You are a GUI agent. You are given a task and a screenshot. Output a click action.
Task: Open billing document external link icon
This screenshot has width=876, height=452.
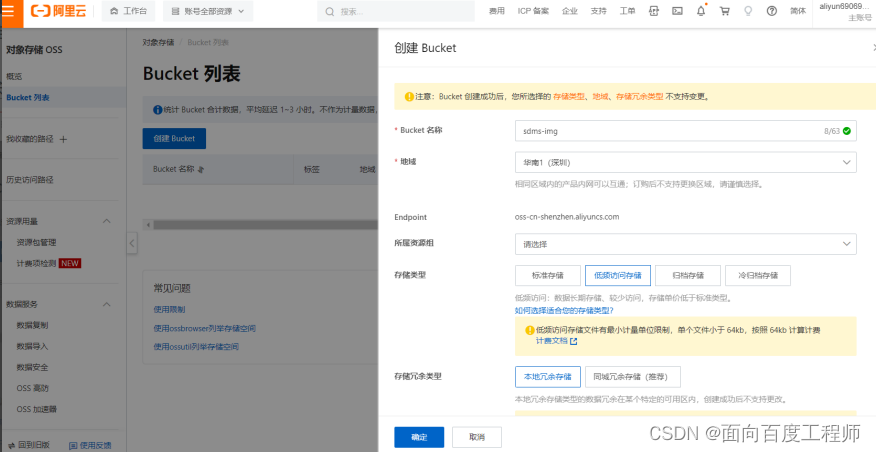point(573,341)
